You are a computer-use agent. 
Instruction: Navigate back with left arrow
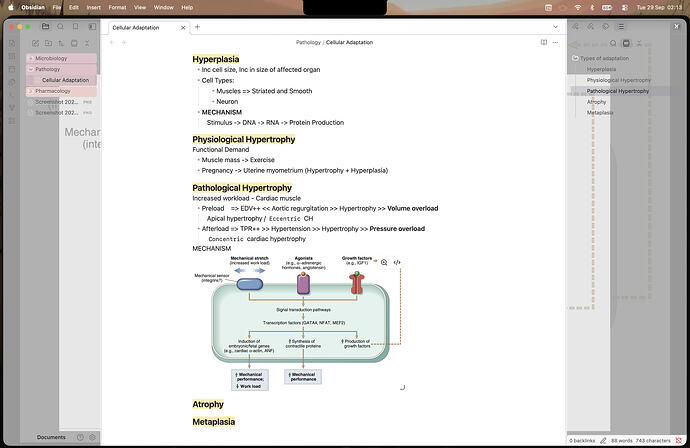pos(112,42)
